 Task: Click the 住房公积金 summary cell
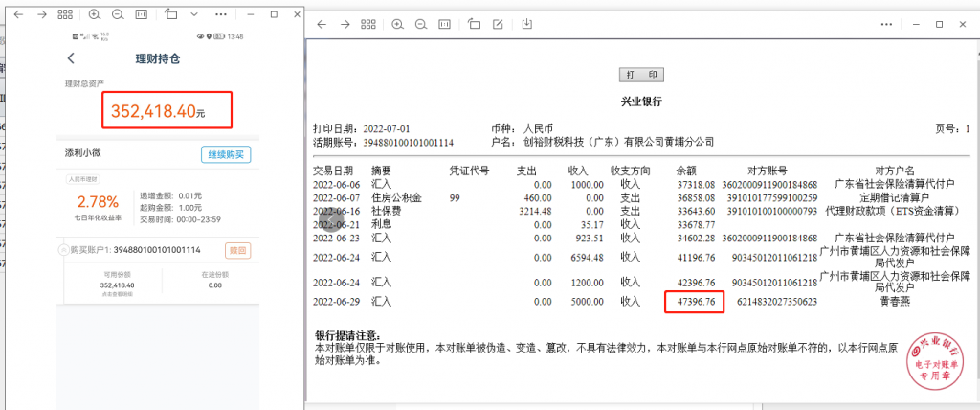tap(397, 197)
